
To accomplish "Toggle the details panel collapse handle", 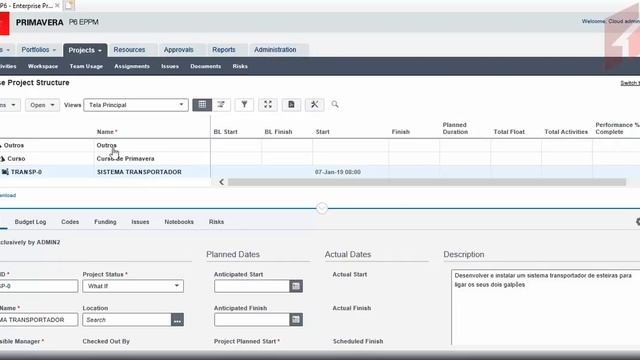I will [322, 208].
